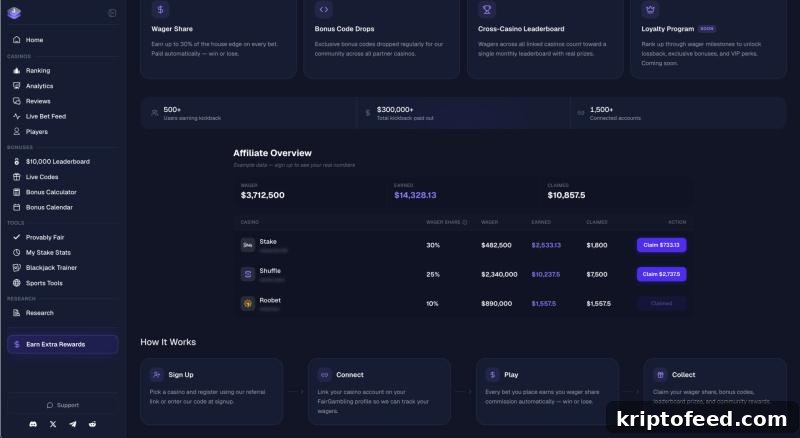Click the $14,328.13 earned value
Viewport: 800px width, 438px height.
pos(415,195)
